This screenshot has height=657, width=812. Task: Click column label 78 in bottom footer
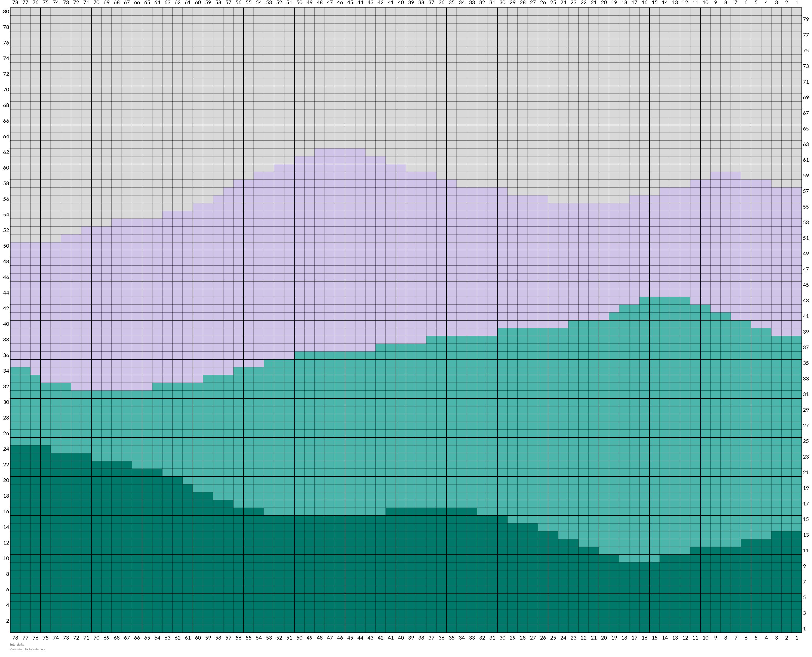[15, 637]
